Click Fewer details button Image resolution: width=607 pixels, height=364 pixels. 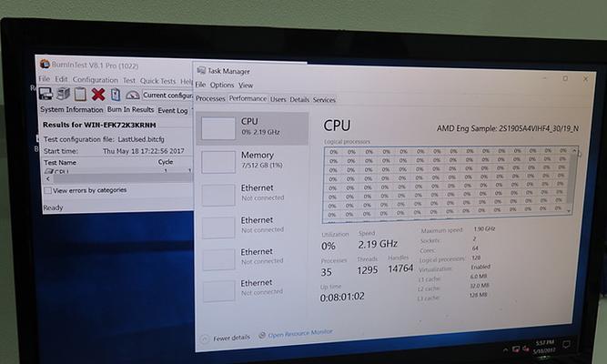coord(231,338)
